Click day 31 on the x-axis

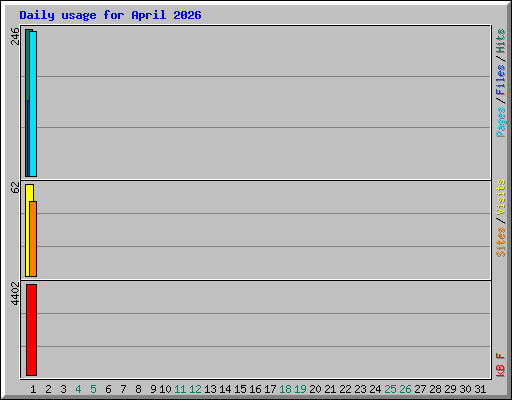coord(480,389)
